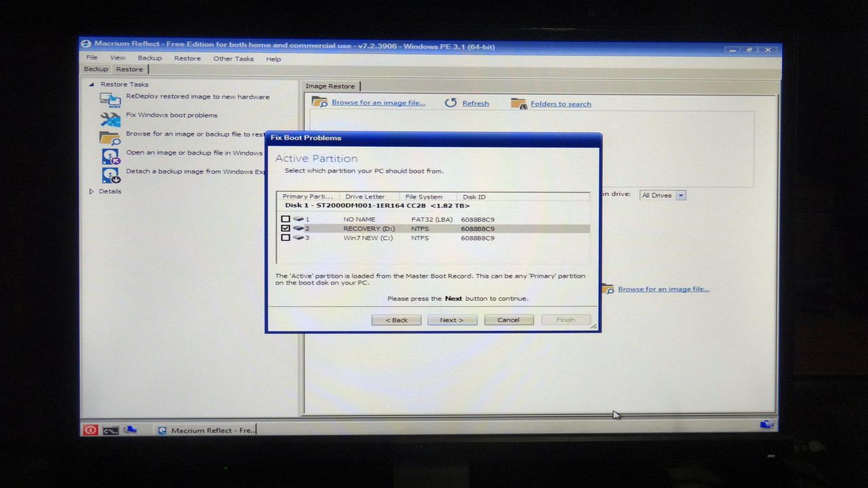Screen dimensions: 868x488
Task: Click the system tray network icon
Action: pyautogui.click(x=767, y=425)
